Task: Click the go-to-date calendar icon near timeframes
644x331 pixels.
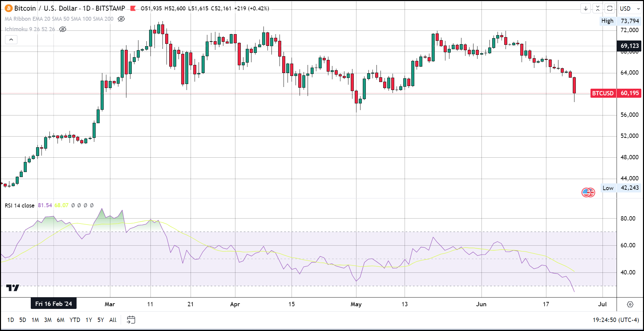Action: [131, 320]
